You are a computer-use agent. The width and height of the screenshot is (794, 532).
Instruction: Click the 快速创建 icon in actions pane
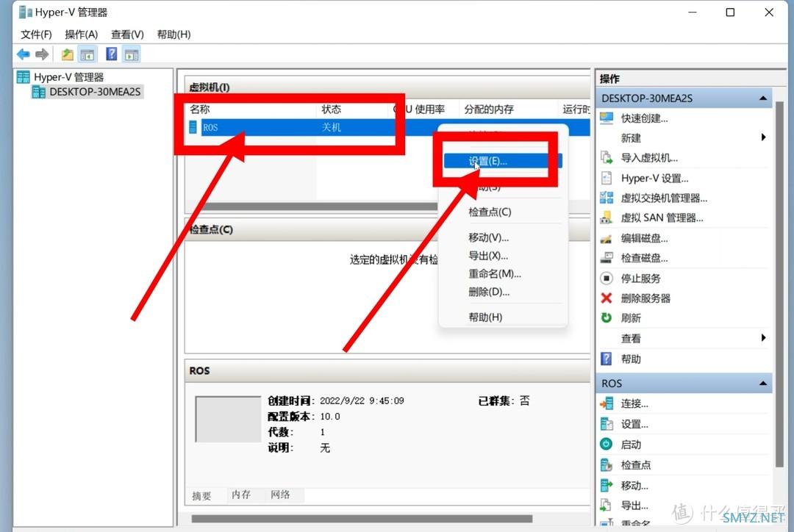coord(606,118)
